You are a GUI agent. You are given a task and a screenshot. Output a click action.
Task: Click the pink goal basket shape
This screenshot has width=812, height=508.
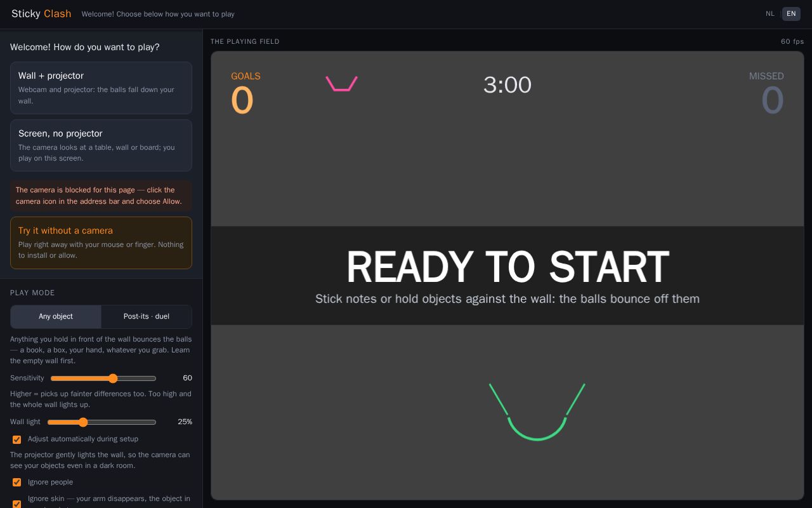coord(341,84)
